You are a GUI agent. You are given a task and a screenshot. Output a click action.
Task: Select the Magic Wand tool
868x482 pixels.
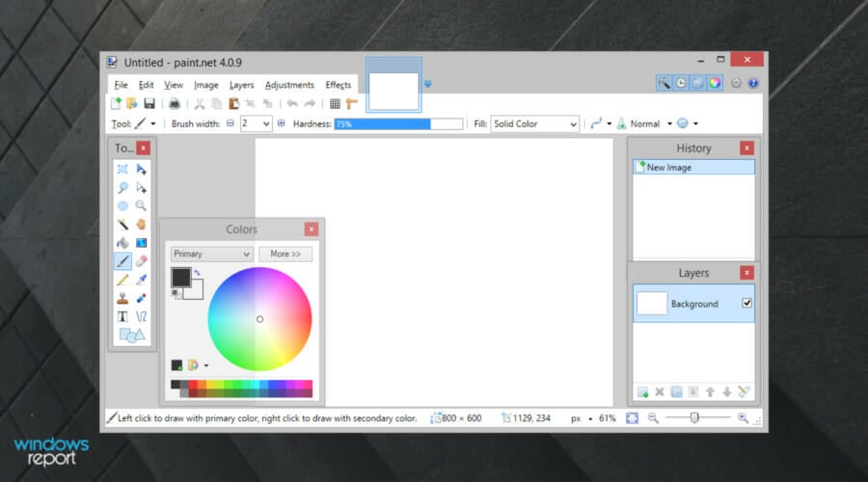(x=122, y=224)
